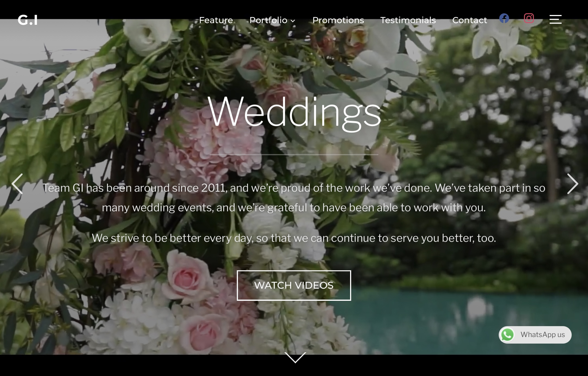Open the Instagram profile icon
588x376 pixels.
tap(529, 19)
